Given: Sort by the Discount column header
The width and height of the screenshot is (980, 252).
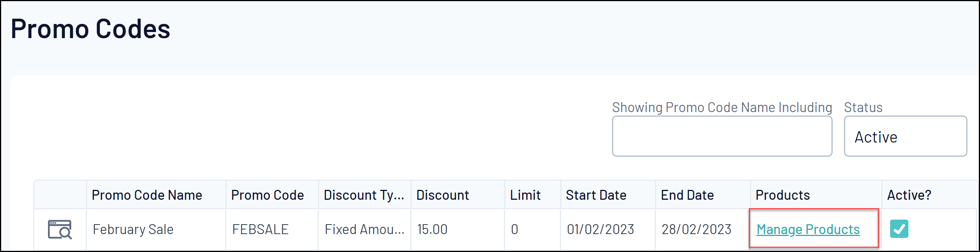Looking at the screenshot, I should [x=443, y=195].
